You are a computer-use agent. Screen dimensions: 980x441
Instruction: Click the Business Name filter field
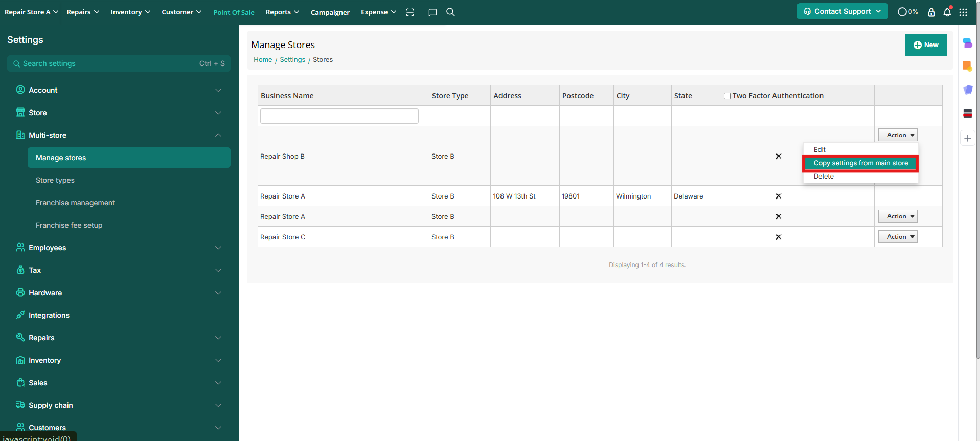point(339,116)
